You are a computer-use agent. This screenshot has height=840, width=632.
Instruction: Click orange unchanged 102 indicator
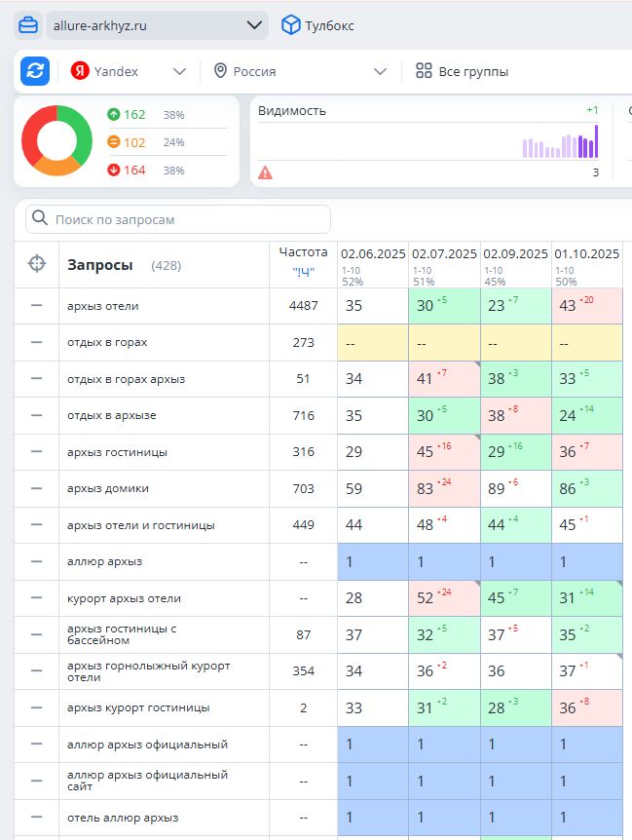coord(127,142)
